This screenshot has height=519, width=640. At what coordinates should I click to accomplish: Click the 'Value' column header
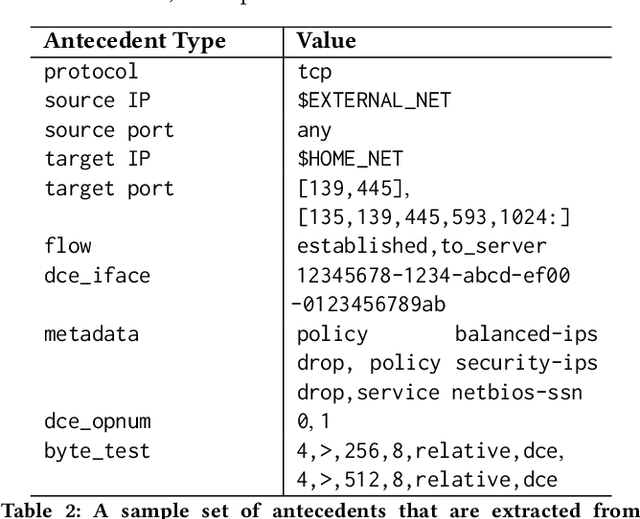click(326, 41)
